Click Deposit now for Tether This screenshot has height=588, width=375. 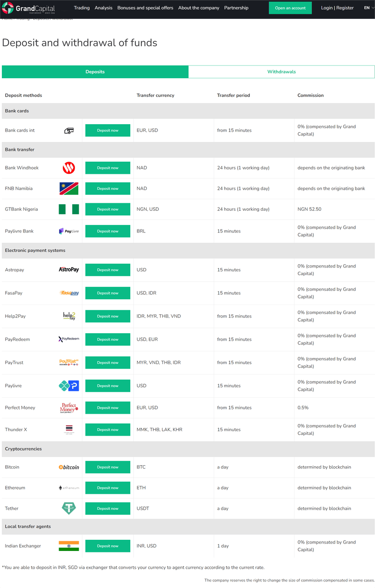point(108,508)
